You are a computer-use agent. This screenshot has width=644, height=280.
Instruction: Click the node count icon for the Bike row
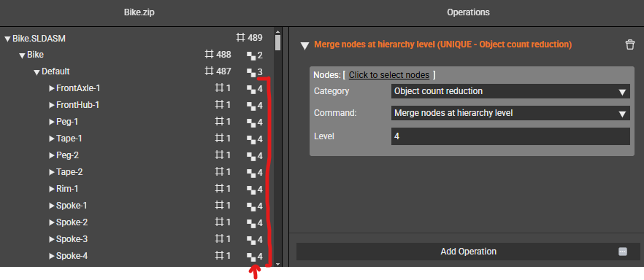209,55
